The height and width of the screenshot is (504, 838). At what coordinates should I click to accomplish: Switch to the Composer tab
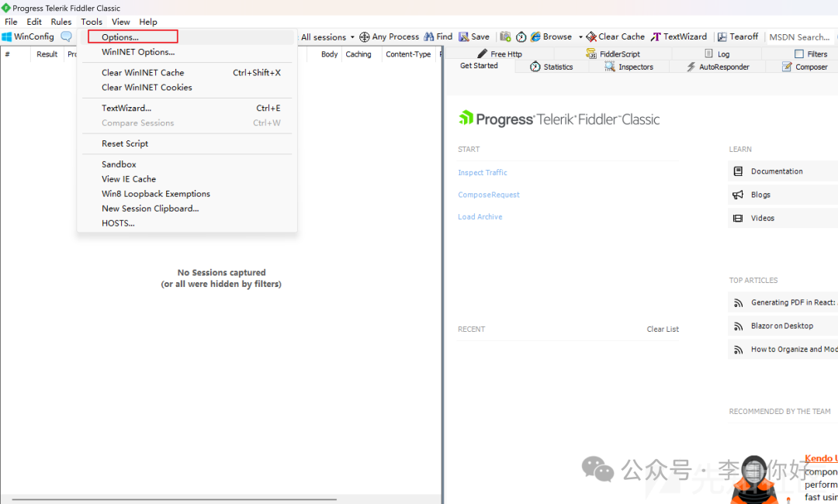click(x=805, y=67)
